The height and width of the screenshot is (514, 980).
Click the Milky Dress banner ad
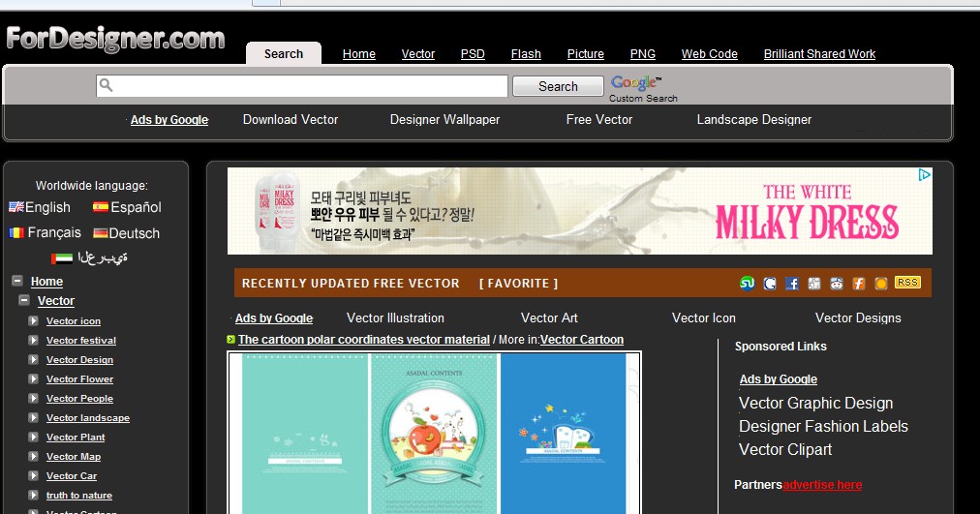[580, 211]
